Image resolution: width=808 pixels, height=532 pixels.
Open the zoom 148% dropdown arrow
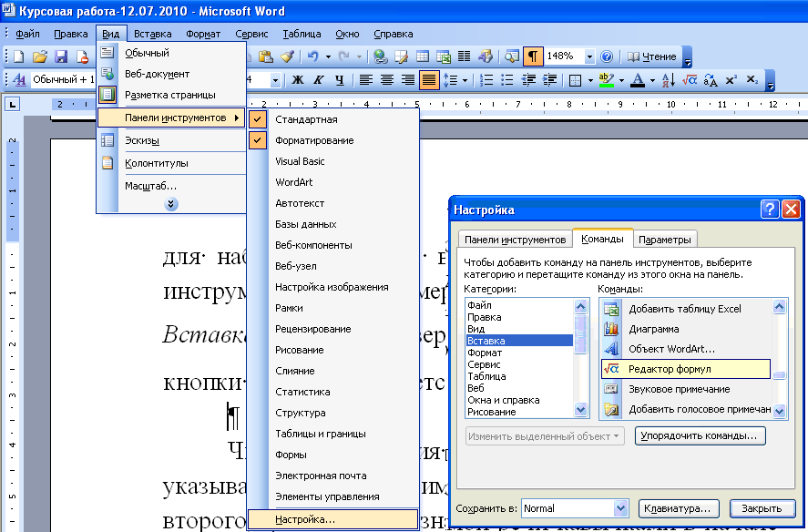point(589,56)
